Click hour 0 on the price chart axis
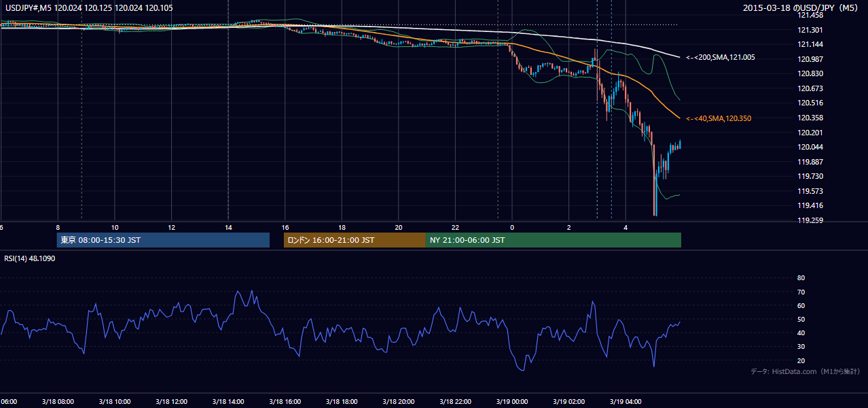The height and width of the screenshot is (408, 868). pyautogui.click(x=512, y=228)
